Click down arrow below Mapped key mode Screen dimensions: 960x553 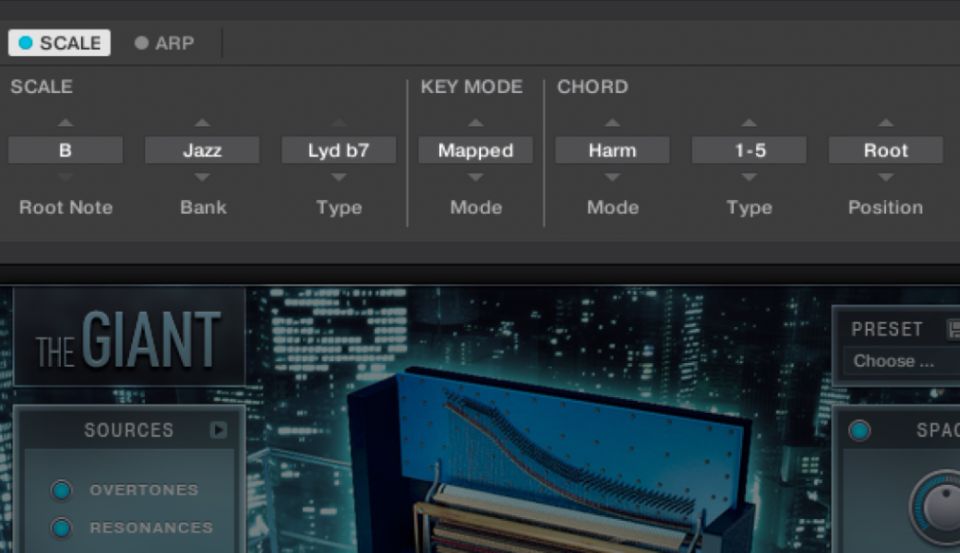pyautogui.click(x=476, y=177)
